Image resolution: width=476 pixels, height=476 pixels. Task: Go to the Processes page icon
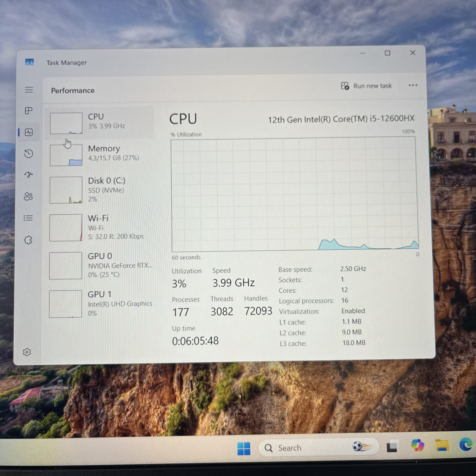click(29, 111)
